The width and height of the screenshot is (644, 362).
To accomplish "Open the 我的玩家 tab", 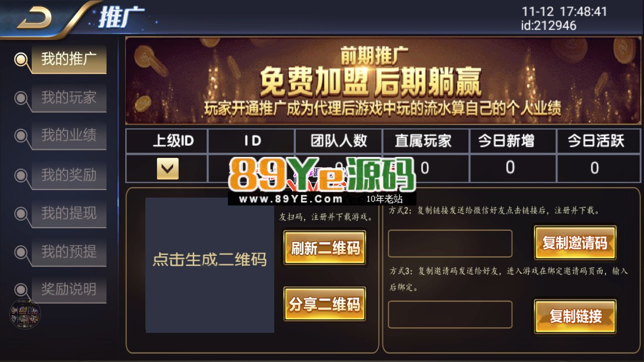I will (x=69, y=98).
